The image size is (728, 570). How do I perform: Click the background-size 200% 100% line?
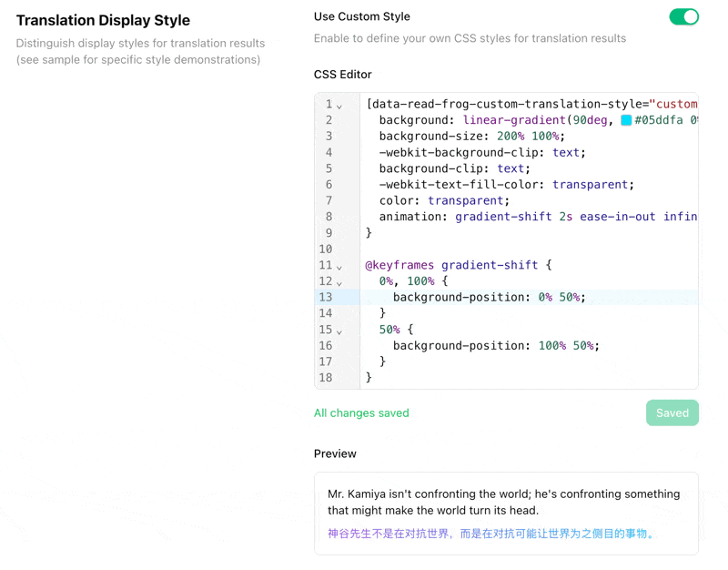(471, 136)
